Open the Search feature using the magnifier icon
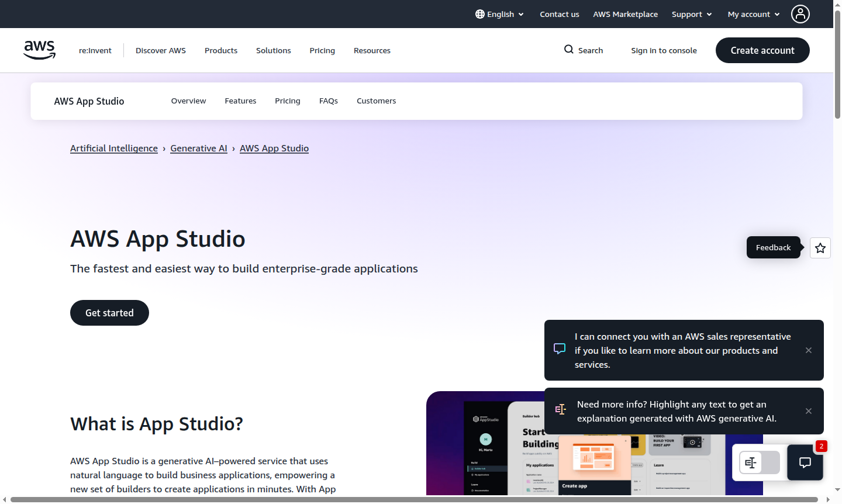This screenshot has width=842, height=504. [568, 50]
